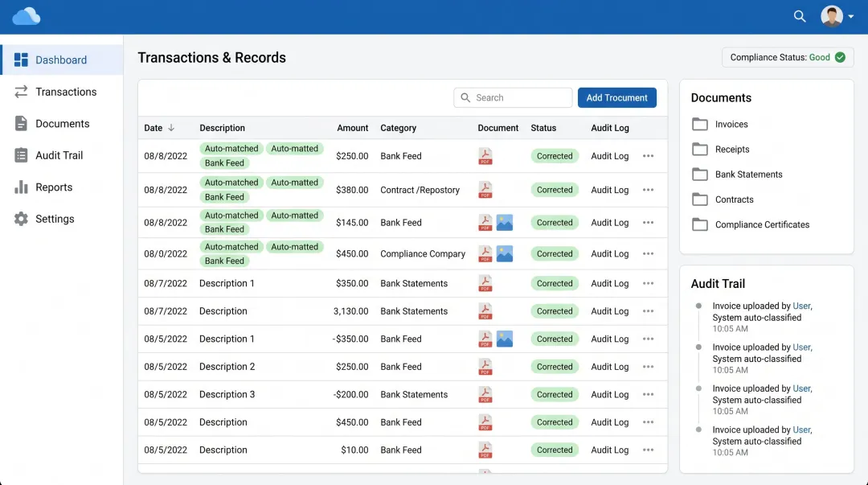Open more options for Compliance Compary row
This screenshot has width=868, height=485.
(x=649, y=254)
